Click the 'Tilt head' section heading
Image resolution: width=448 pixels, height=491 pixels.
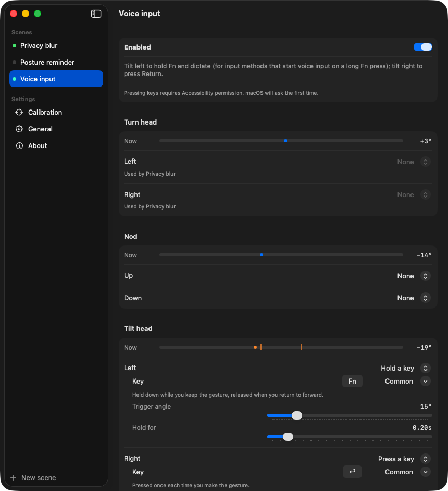[138, 328]
